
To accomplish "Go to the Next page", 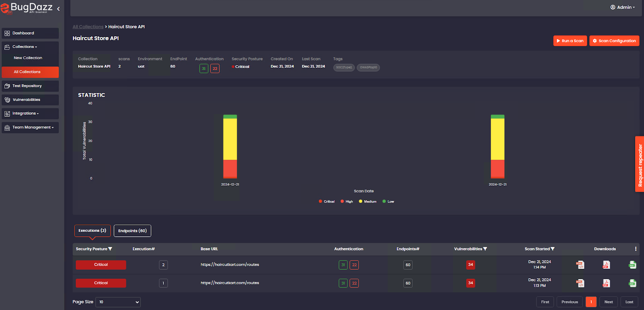I will (609, 302).
